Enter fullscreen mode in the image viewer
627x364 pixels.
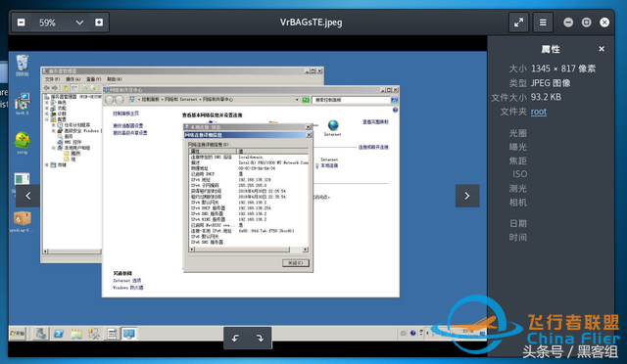coord(518,23)
